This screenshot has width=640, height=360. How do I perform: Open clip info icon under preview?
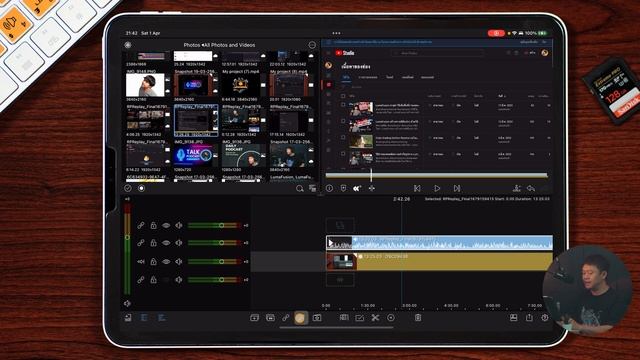pos(329,188)
